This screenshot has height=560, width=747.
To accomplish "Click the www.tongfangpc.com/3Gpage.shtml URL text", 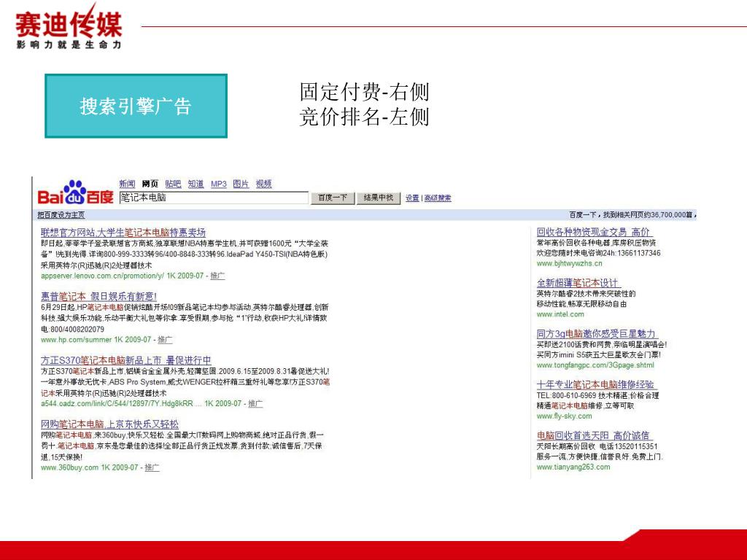I will 595,365.
